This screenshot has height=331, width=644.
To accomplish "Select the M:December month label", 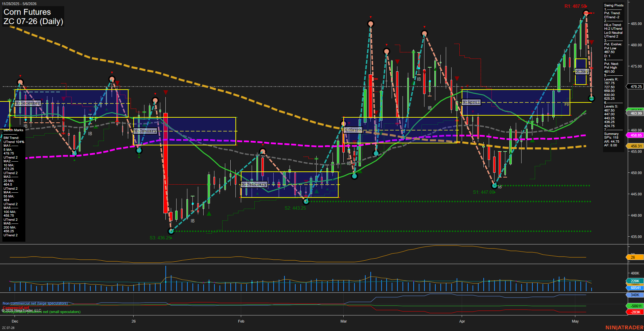I will click(x=28, y=103).
